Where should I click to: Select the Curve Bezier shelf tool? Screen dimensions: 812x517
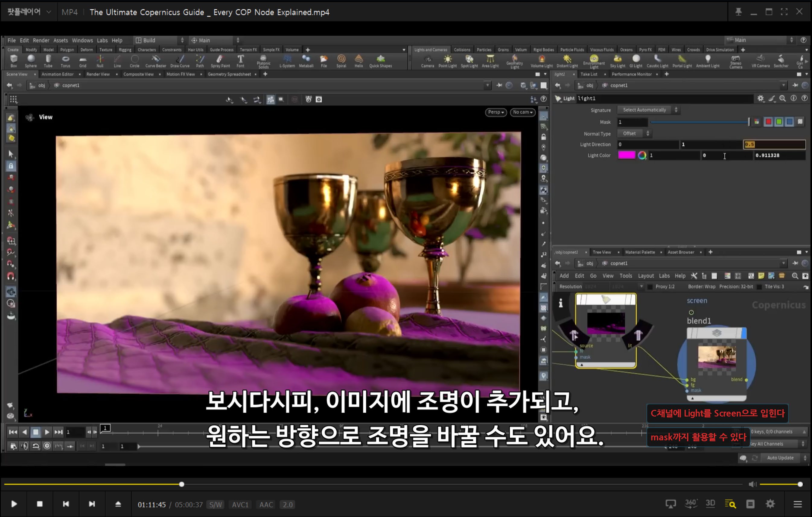(155, 61)
